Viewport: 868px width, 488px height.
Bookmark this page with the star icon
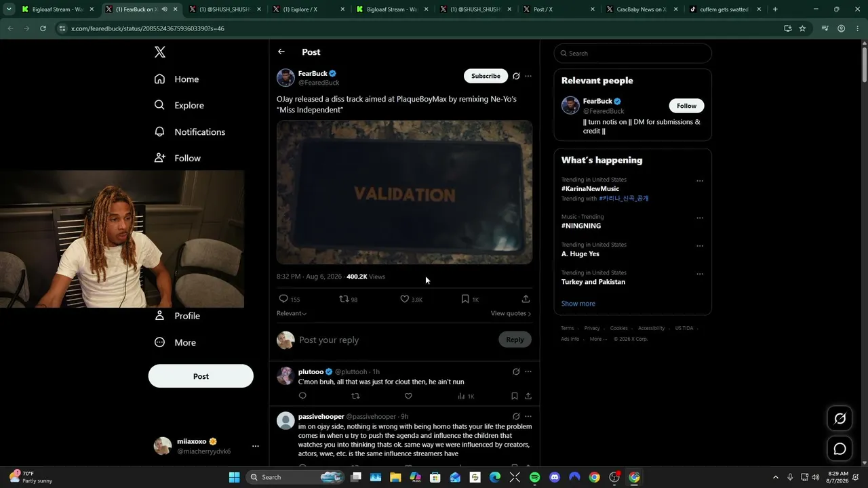click(x=802, y=28)
